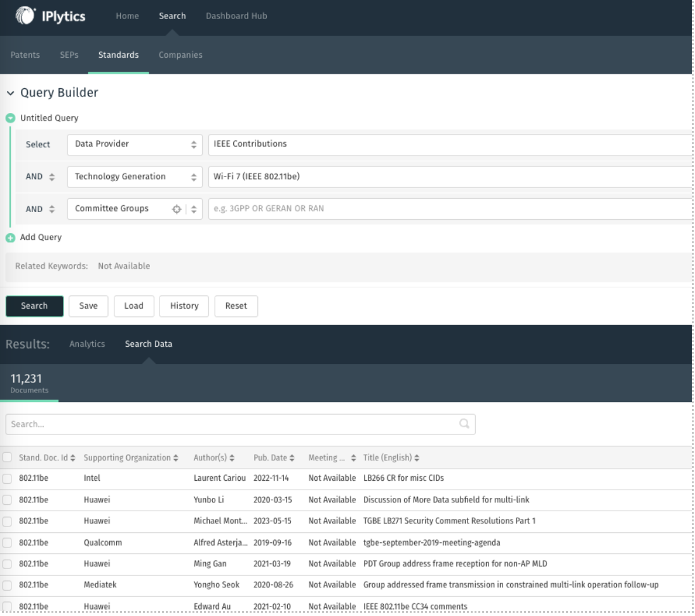Viewport: 695px width, 616px height.
Task: Open the Search navigation item
Action: pyautogui.click(x=172, y=16)
